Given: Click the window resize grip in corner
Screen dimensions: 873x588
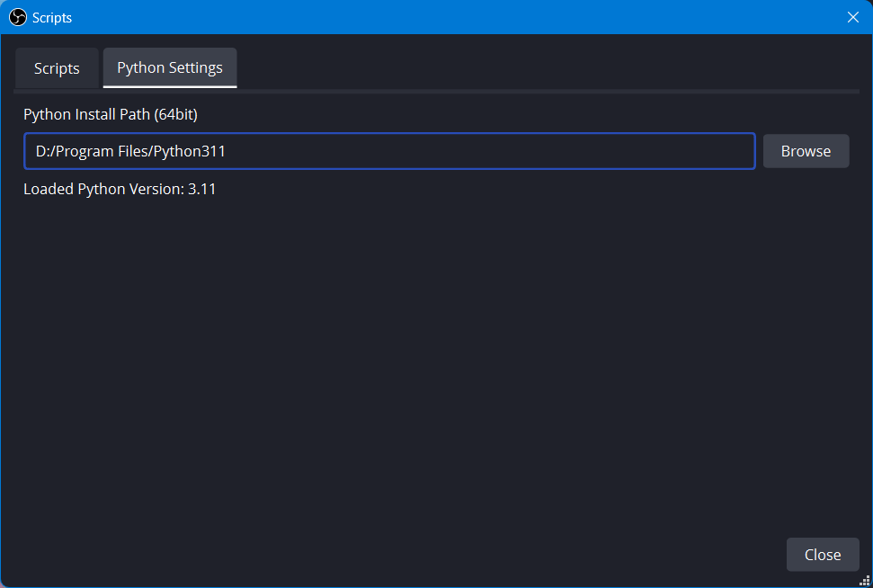Looking at the screenshot, I should [x=865, y=581].
